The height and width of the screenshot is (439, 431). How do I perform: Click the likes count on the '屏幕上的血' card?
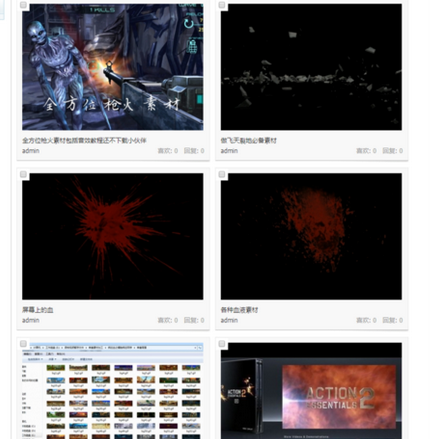(168, 320)
